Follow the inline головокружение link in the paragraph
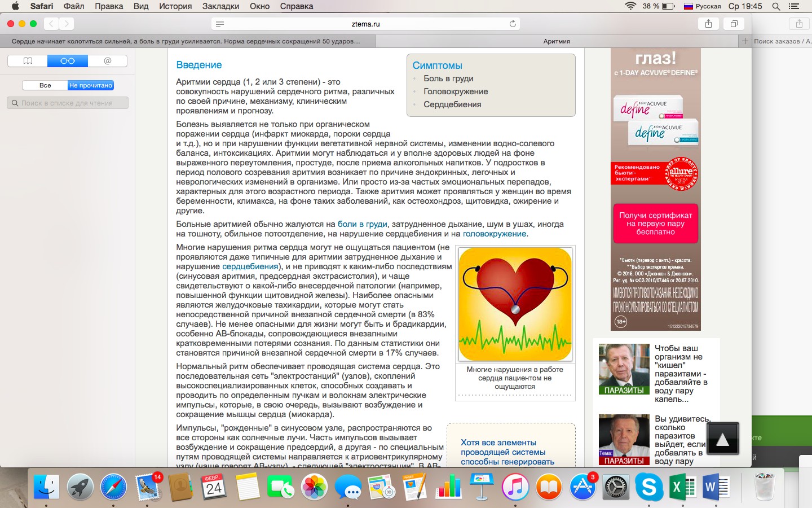 click(x=495, y=234)
